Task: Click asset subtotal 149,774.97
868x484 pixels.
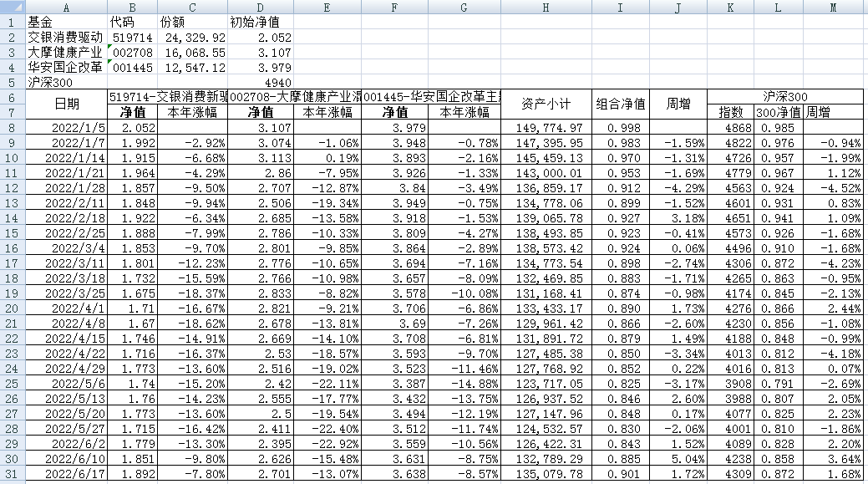Action: click(546, 128)
